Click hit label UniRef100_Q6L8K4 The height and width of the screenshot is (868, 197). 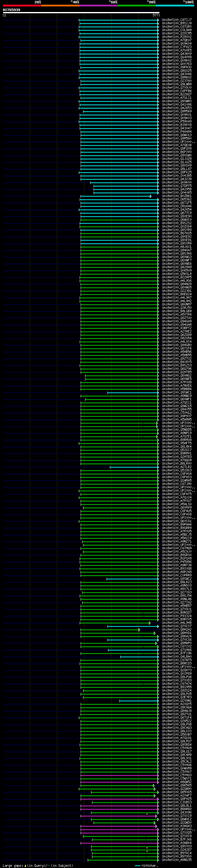(x=176, y=447)
